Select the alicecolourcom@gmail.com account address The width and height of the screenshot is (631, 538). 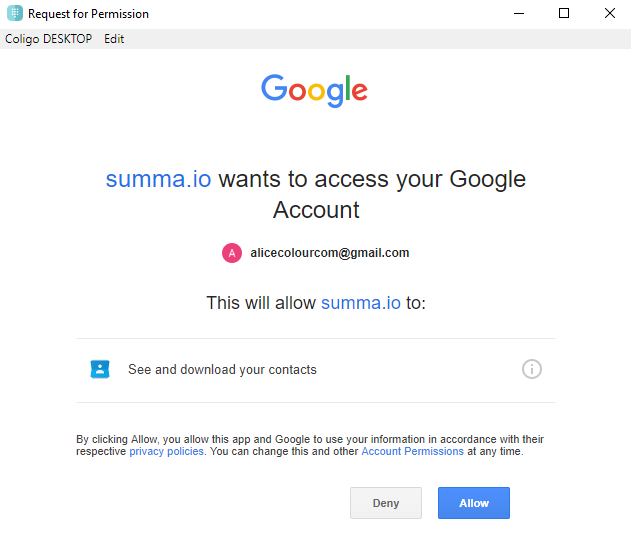click(x=329, y=253)
